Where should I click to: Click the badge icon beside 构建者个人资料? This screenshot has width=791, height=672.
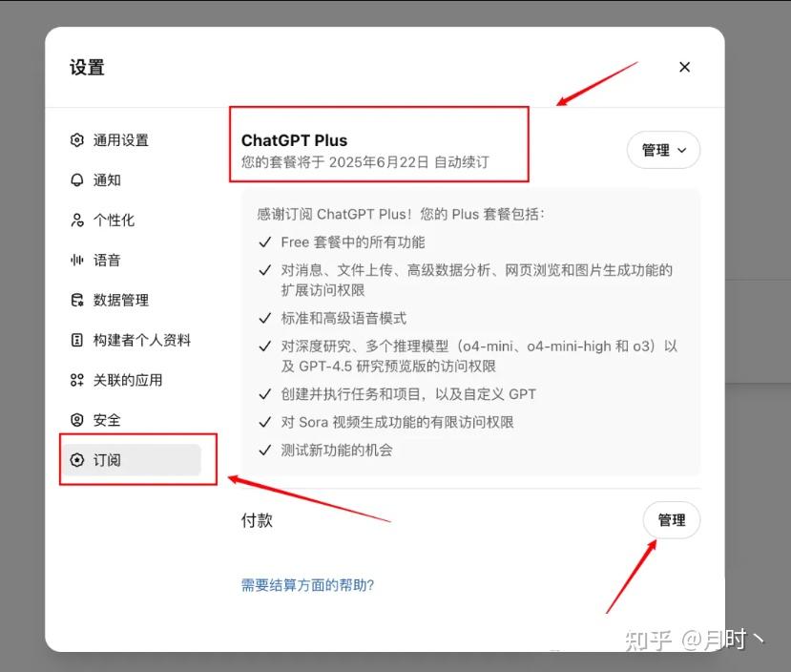(76, 340)
